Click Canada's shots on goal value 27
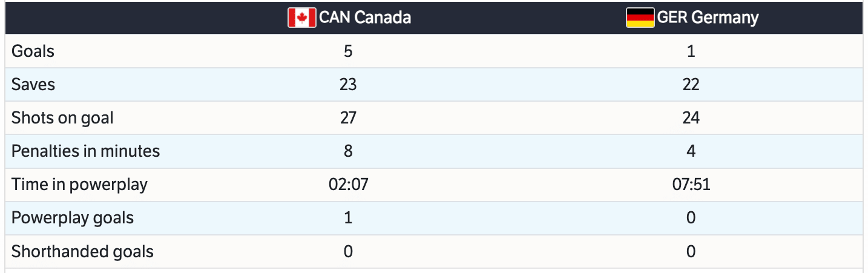 click(x=348, y=118)
